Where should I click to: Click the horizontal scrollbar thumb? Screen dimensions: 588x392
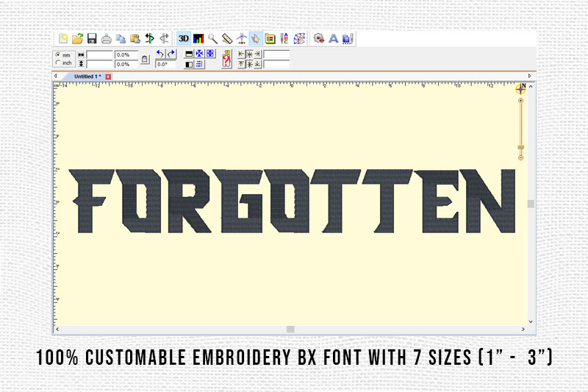tap(290, 329)
